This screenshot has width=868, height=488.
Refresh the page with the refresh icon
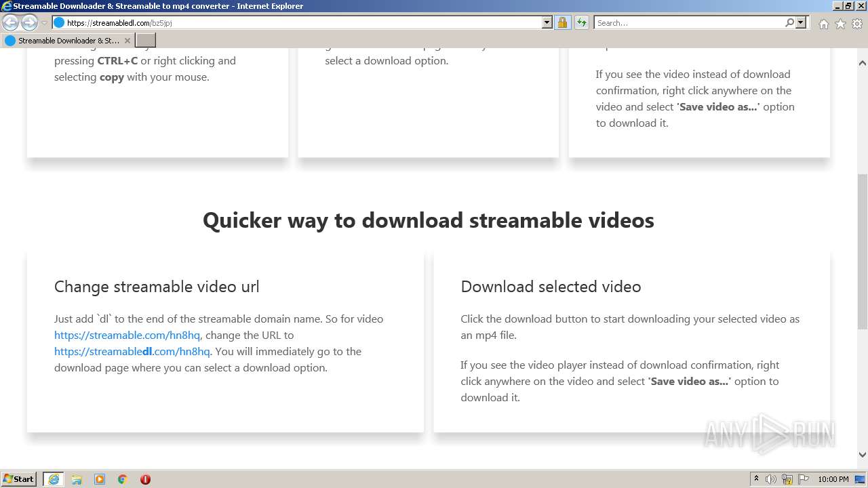coord(581,22)
